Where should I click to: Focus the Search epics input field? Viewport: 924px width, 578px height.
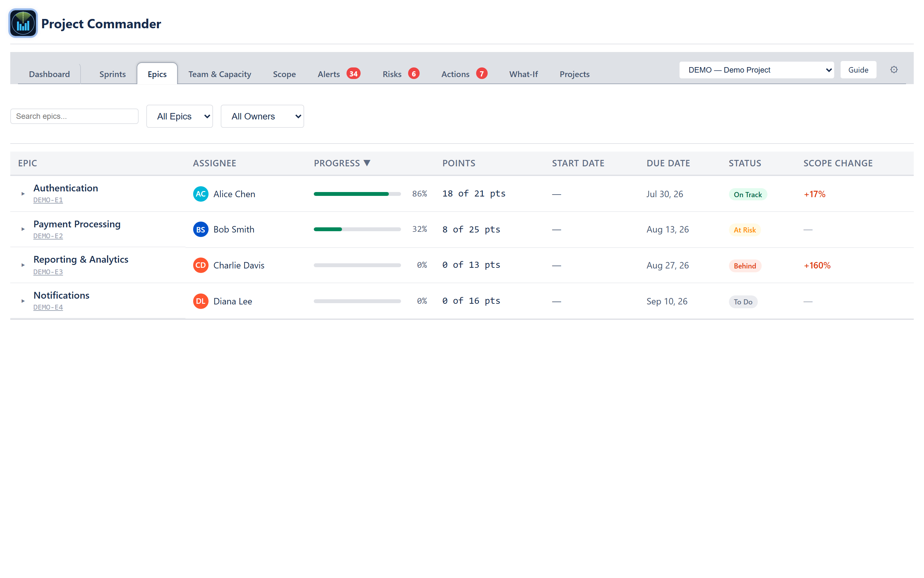coord(74,116)
